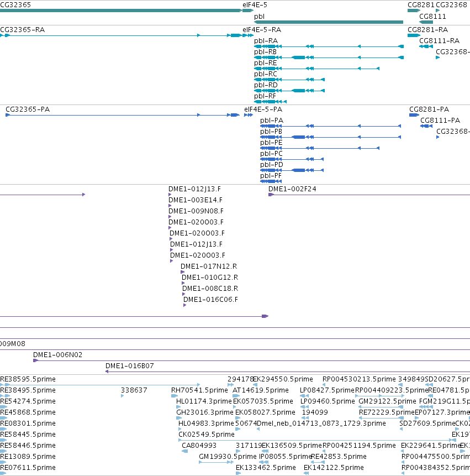Select the 194099 feature label

pyautogui.click(x=315, y=412)
